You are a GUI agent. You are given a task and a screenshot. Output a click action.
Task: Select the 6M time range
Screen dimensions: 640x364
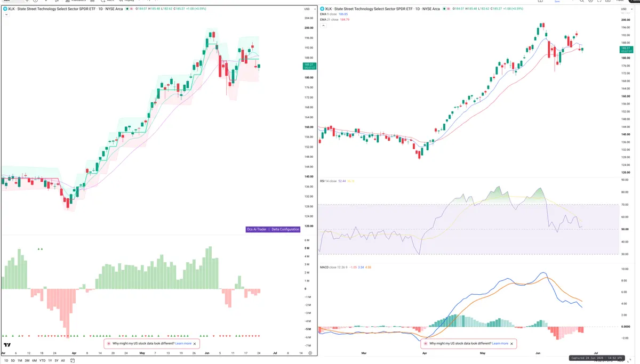point(34,361)
